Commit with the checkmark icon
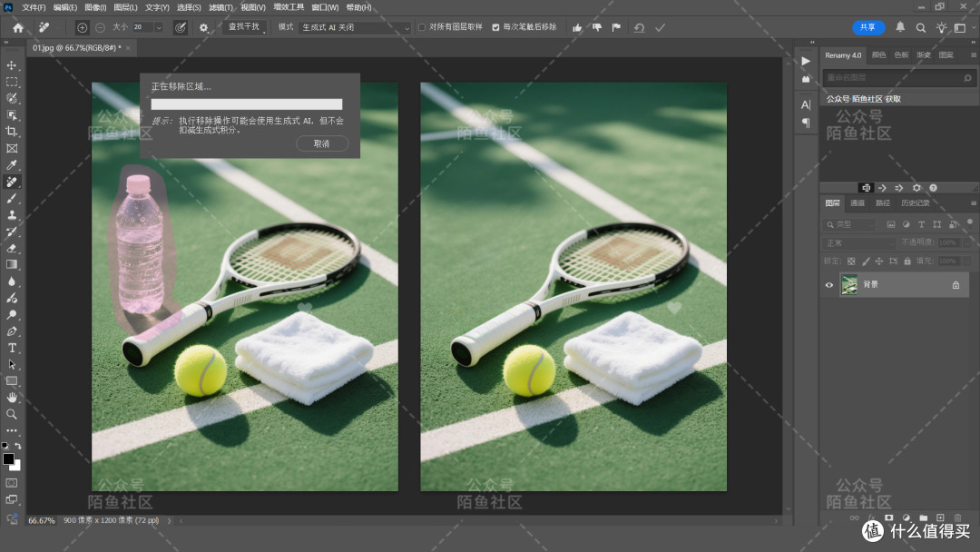 coord(660,27)
